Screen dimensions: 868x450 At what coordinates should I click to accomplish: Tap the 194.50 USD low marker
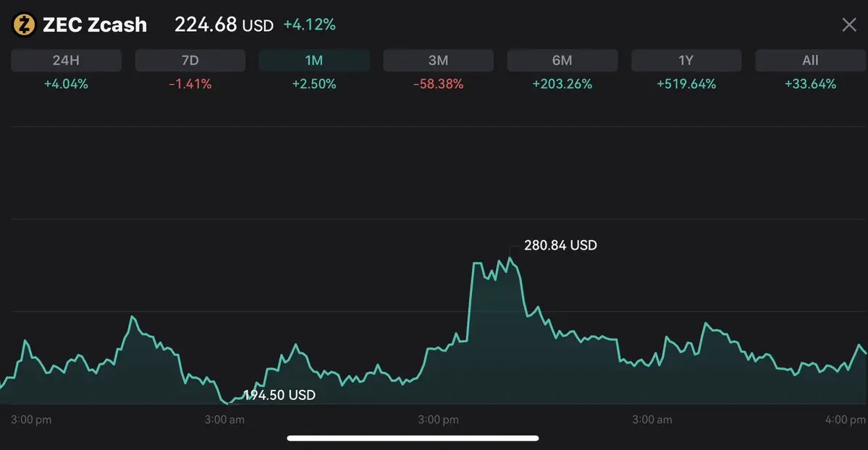(x=279, y=395)
